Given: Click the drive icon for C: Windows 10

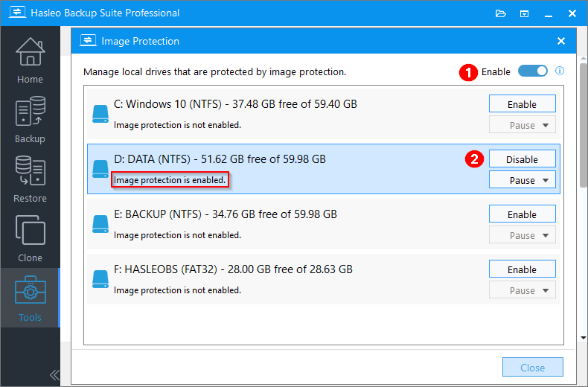Looking at the screenshot, I should click(x=100, y=114).
